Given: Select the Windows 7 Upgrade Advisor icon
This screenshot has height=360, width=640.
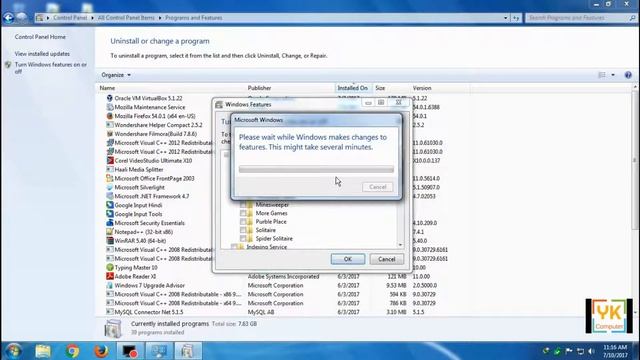Looking at the screenshot, I should point(109,285).
